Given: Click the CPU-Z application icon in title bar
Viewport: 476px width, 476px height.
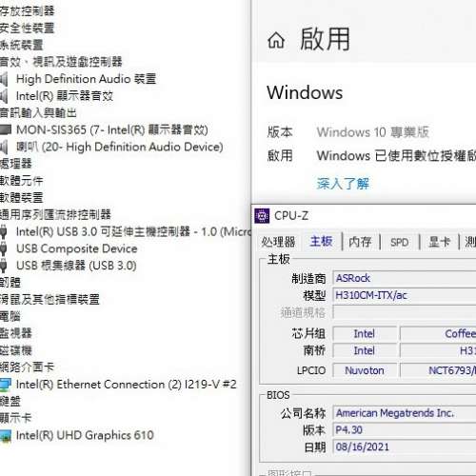Looking at the screenshot, I should pyautogui.click(x=262, y=216).
